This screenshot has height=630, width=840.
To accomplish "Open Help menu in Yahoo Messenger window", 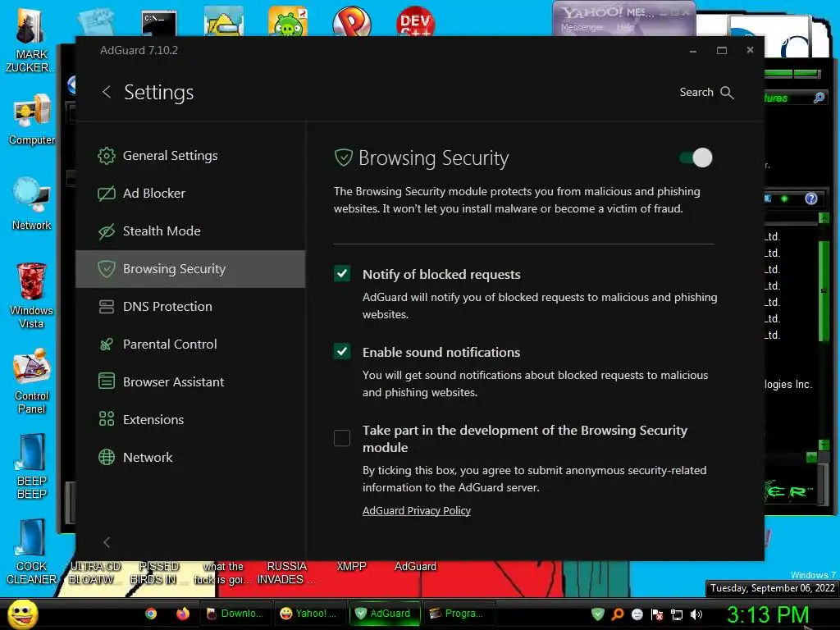I will click(625, 27).
